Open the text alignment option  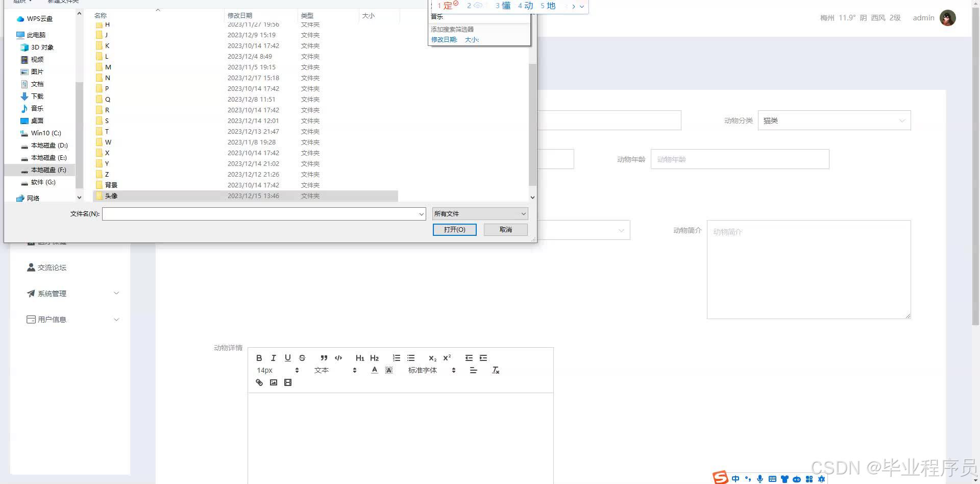click(473, 370)
